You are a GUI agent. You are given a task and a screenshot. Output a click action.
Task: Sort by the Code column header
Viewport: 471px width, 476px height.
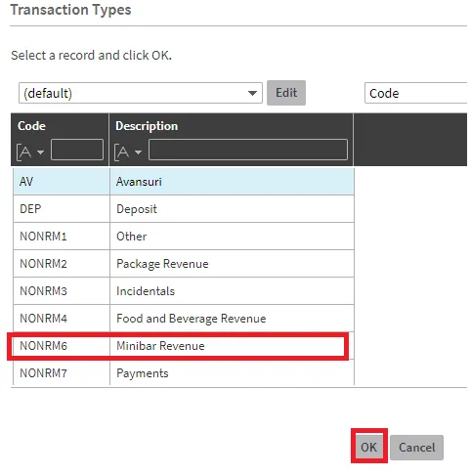(x=31, y=126)
